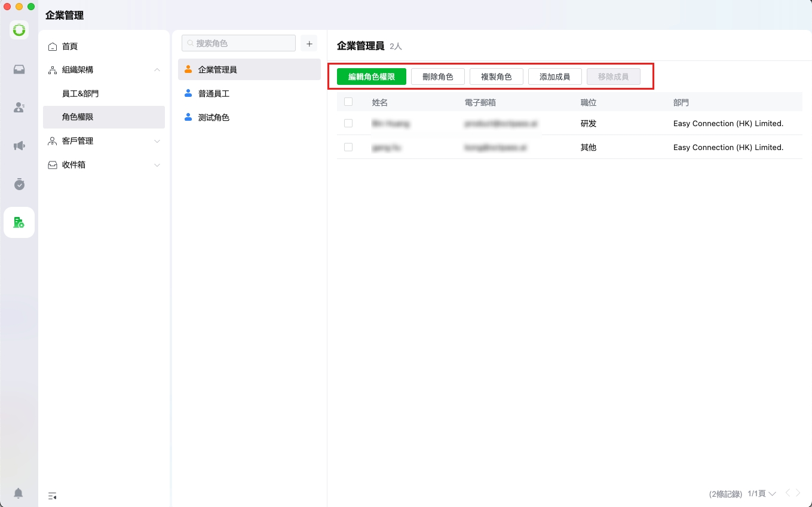Click the enterprise management building icon
Screen dimensions: 812x507
tap(19, 222)
